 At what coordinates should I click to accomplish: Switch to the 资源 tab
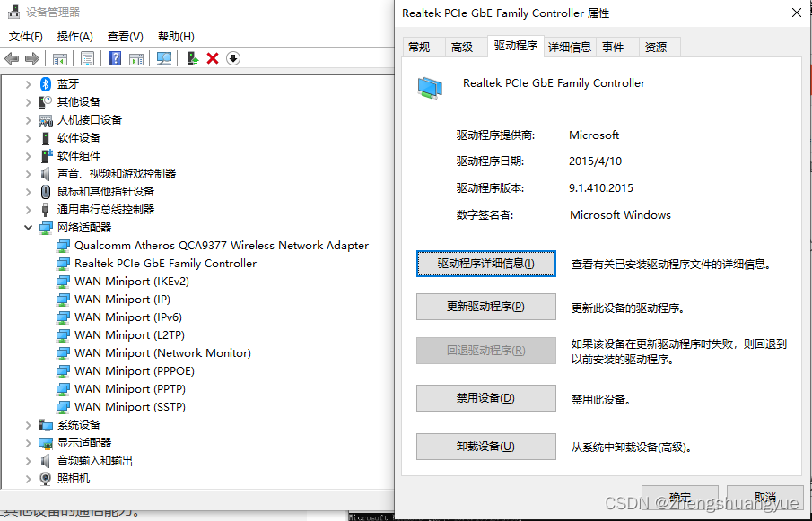coord(659,48)
